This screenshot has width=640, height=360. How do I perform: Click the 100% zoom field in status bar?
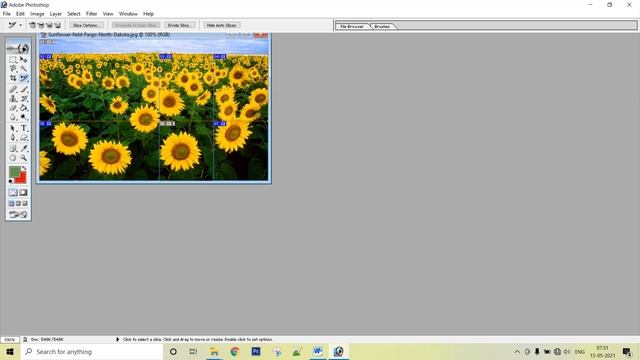coord(10,340)
